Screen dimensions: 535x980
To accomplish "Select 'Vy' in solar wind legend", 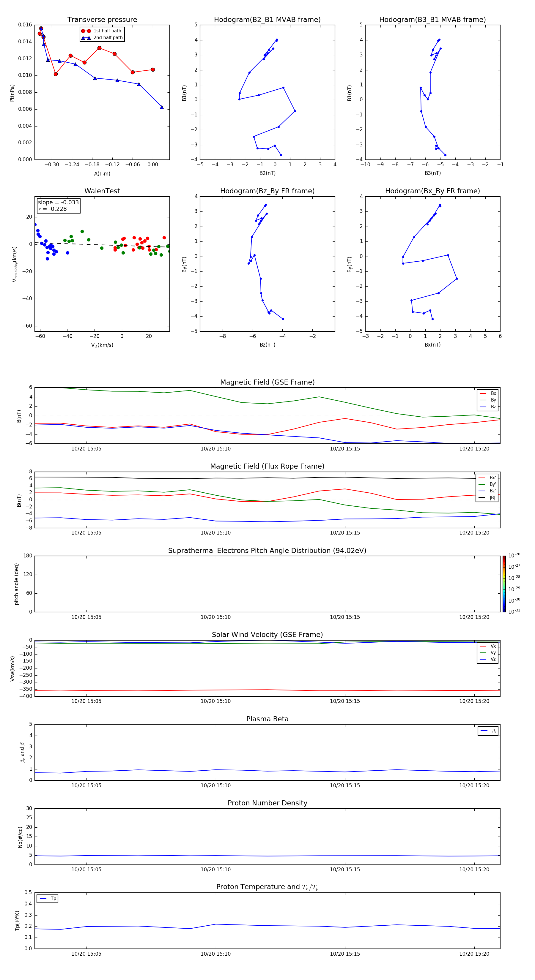I will (488, 652).
